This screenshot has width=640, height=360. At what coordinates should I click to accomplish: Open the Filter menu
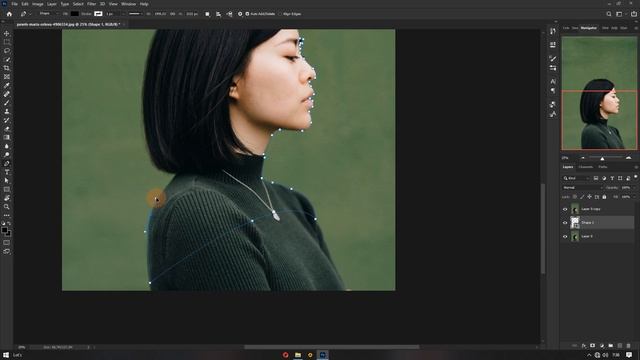pyautogui.click(x=91, y=4)
